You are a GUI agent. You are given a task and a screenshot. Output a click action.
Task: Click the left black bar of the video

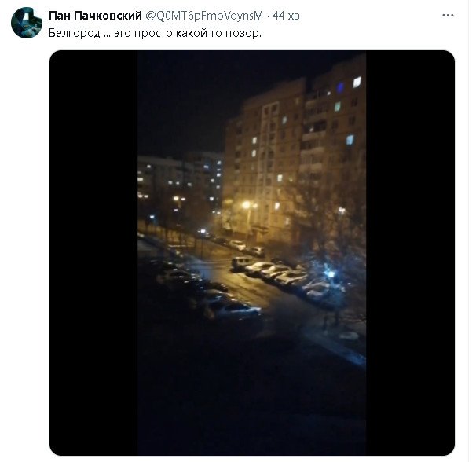(93, 253)
